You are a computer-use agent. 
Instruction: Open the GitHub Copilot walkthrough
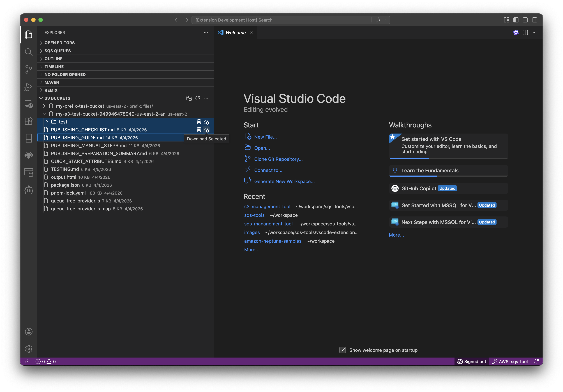tap(448, 188)
